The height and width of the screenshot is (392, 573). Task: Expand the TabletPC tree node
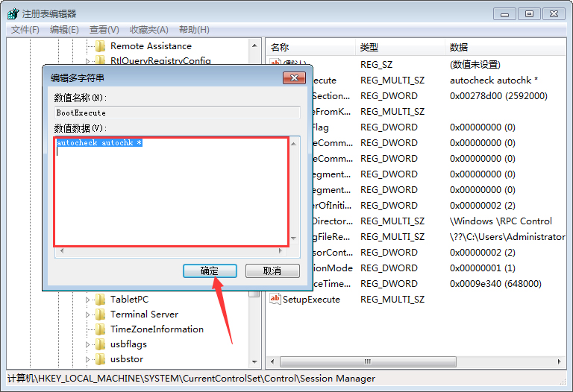coord(87,300)
